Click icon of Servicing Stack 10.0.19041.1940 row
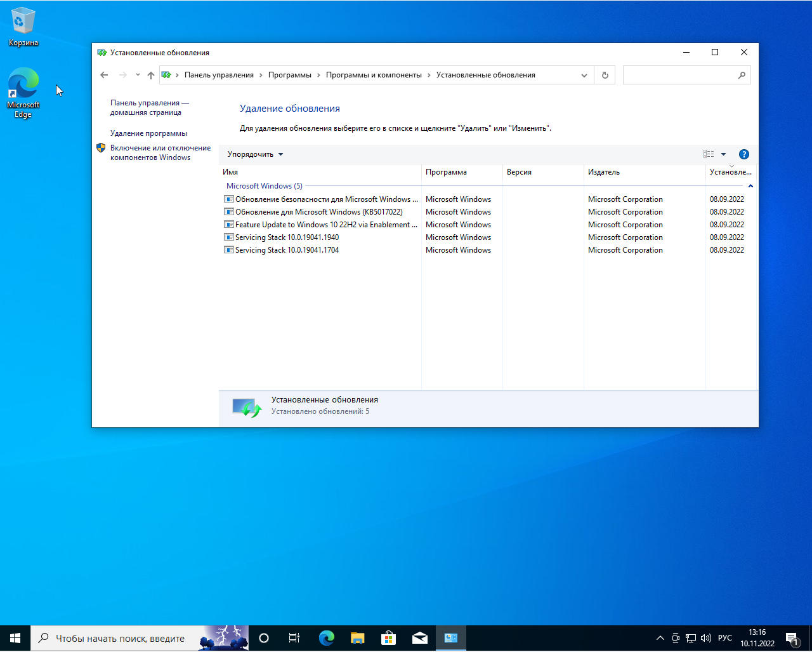Image resolution: width=812 pixels, height=652 pixels. 229,237
